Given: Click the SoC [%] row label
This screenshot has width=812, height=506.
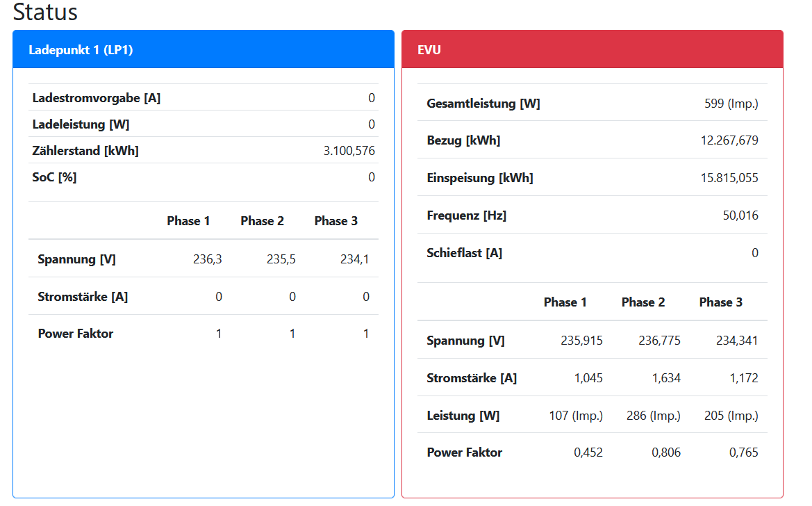Looking at the screenshot, I should click(x=54, y=177).
